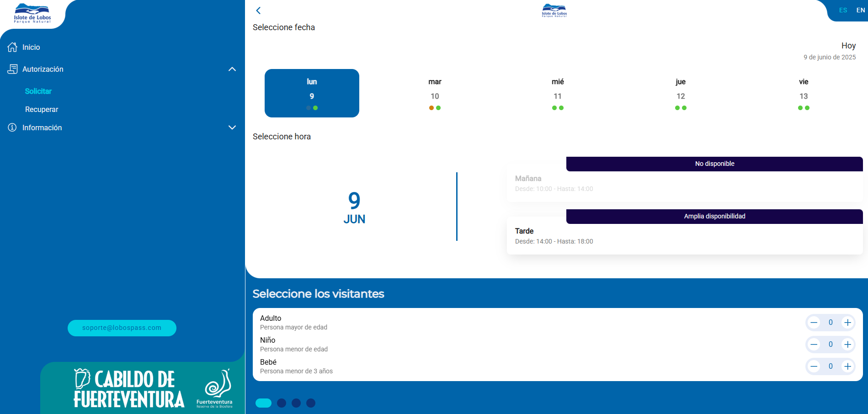Screen dimensions: 868x414
Task: Click the Autorización document icon
Action: (x=12, y=69)
